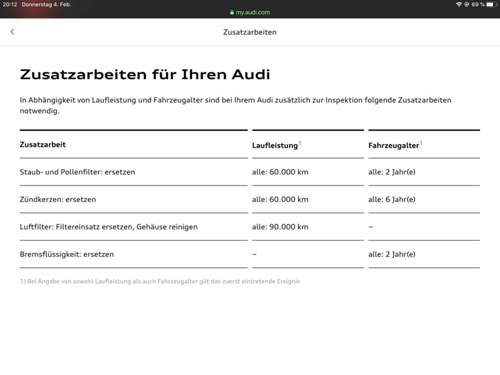Viewport: 500px width, 375px height.
Task: Click the Fahrzeugalter column header
Action: click(393, 145)
